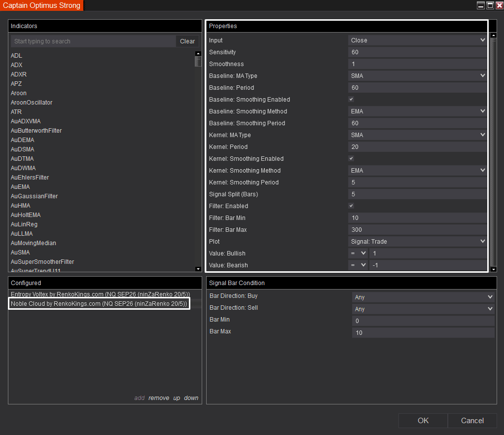Viewport: 504px width, 435px height.
Task: Click the down link in Configured panel
Action: [x=191, y=398]
